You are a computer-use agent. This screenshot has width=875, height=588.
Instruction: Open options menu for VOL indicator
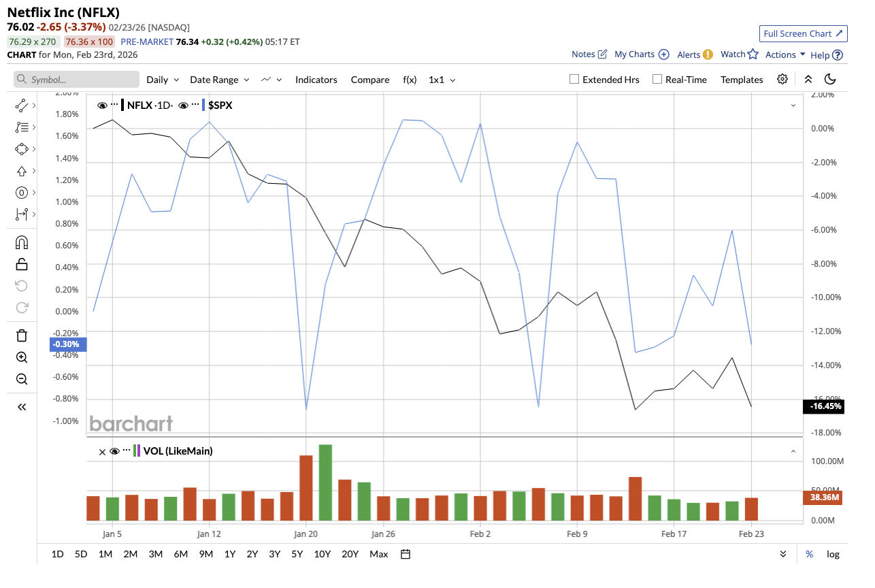127,451
